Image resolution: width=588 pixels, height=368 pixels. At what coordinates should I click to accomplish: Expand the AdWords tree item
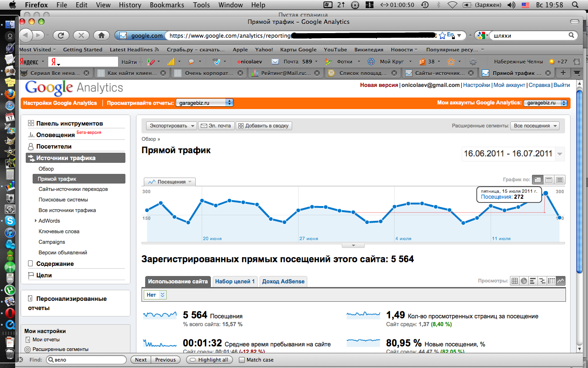click(x=36, y=221)
